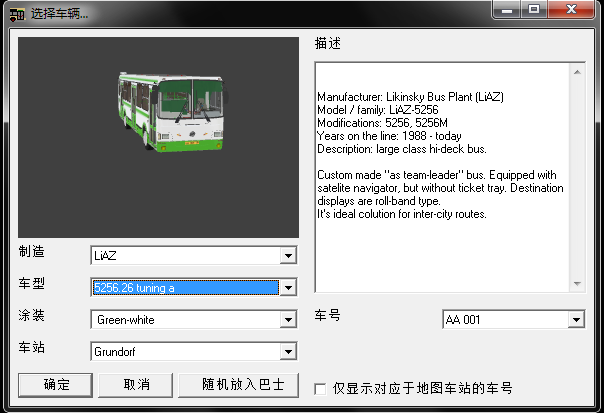Click the 车型 label
The image size is (604, 413).
point(32,284)
